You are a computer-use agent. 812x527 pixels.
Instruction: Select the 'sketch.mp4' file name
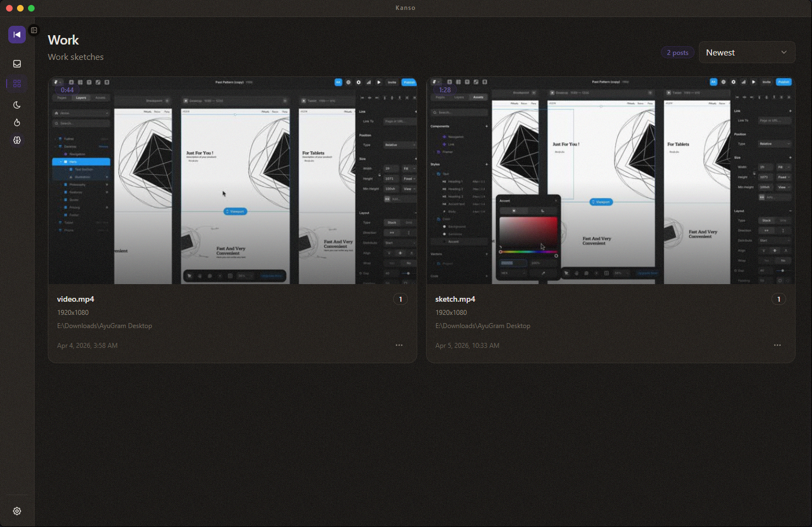tap(455, 299)
